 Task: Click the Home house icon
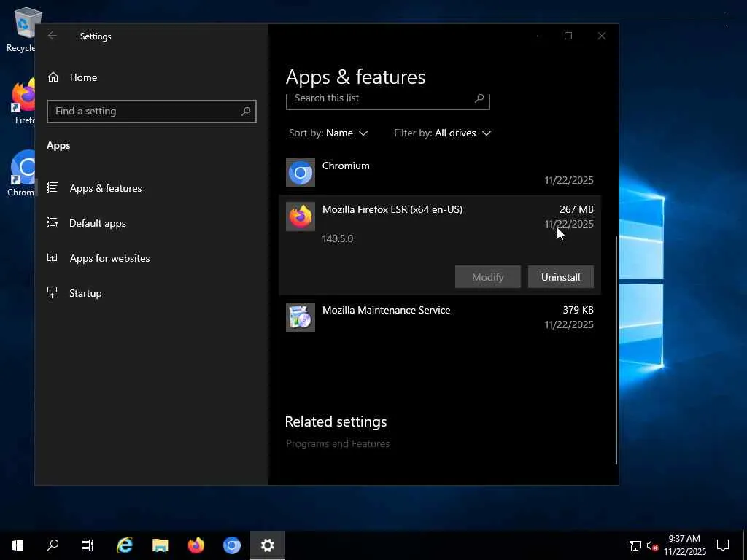(53, 77)
